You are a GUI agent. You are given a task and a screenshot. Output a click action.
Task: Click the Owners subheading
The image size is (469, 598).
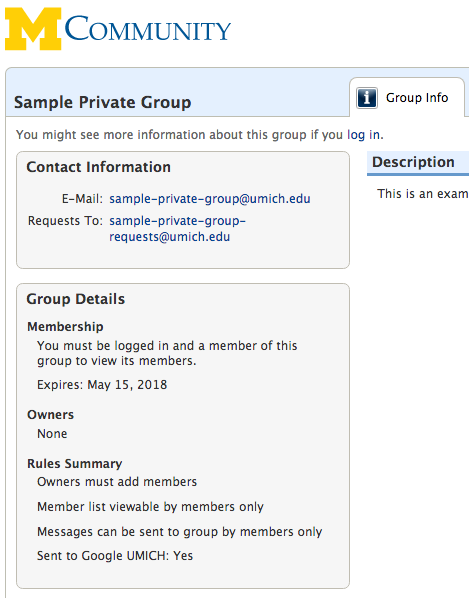pos(50,415)
